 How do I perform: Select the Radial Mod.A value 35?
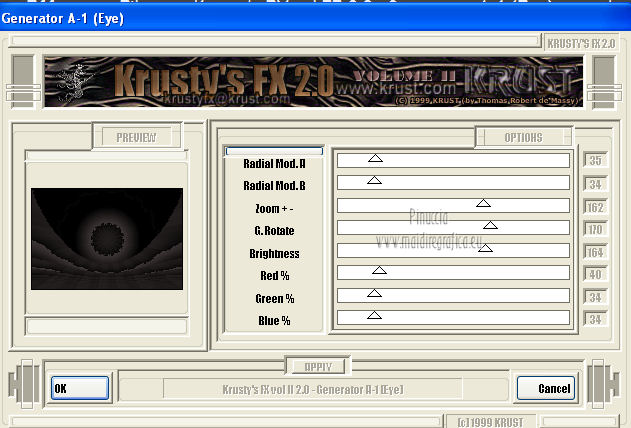[x=595, y=160]
